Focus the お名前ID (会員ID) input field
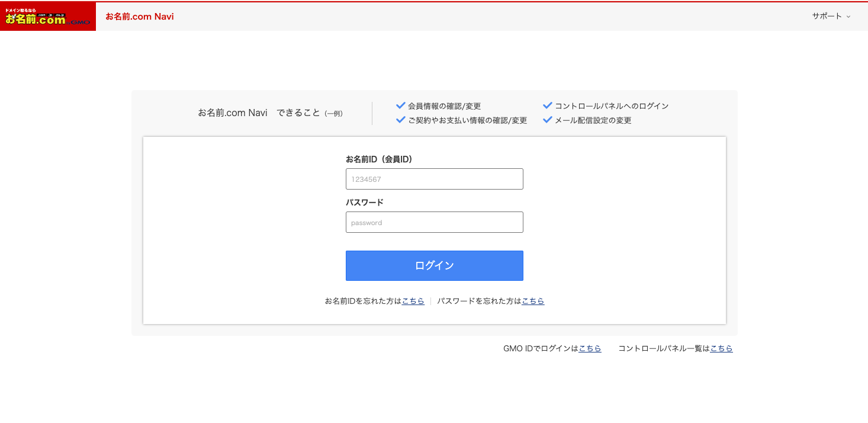 click(x=435, y=179)
